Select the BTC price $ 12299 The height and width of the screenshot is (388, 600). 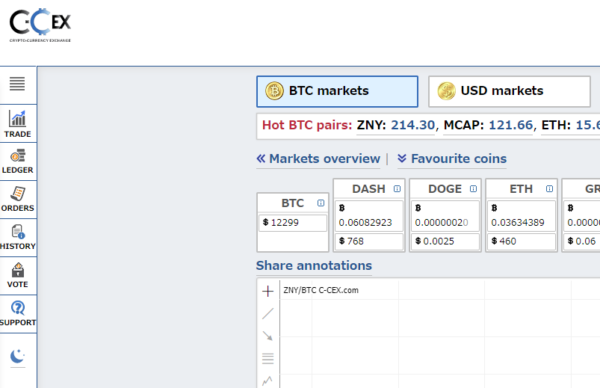293,223
